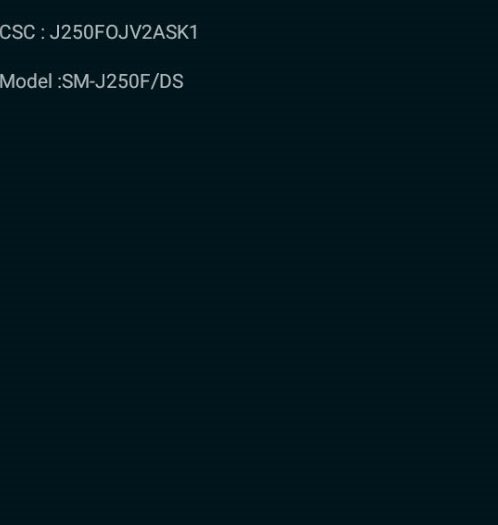Image resolution: width=498 pixels, height=525 pixels.
Task: Click 'SM-' prefix of the model
Action: (x=79, y=81)
